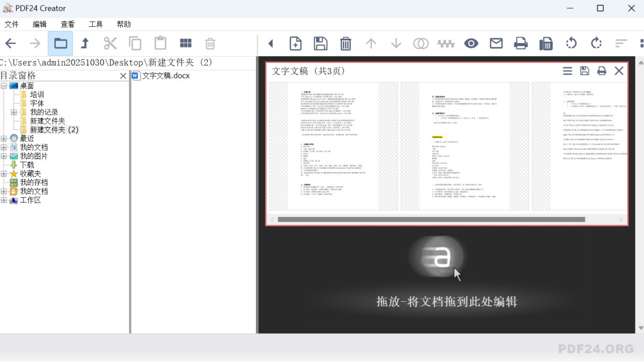Select the rotate right icon
This screenshot has width=644, height=362.
tap(596, 44)
